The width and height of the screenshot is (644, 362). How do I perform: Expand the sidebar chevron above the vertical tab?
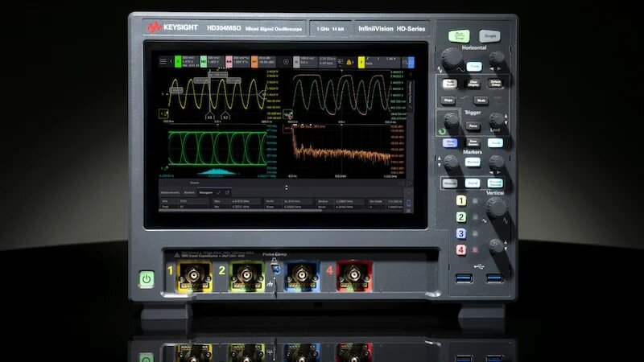click(411, 75)
